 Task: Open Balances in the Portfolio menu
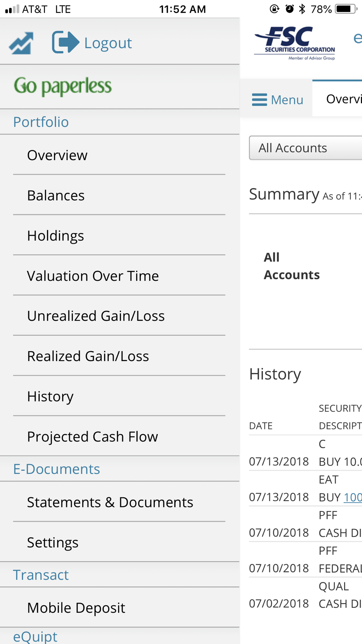[x=56, y=196]
